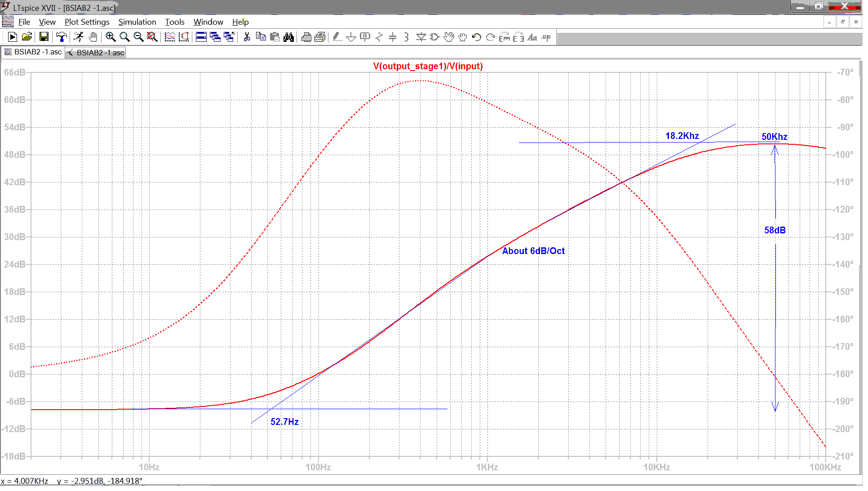Cut with the scissors icon
The width and height of the screenshot is (868, 491).
coord(247,37)
